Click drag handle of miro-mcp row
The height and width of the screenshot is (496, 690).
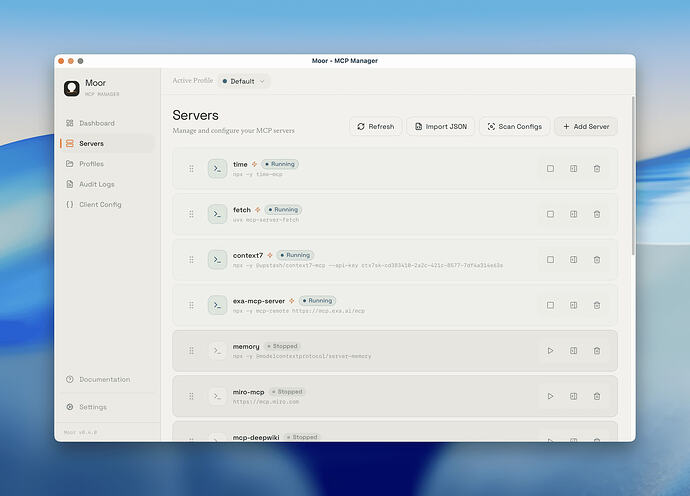coord(191,396)
